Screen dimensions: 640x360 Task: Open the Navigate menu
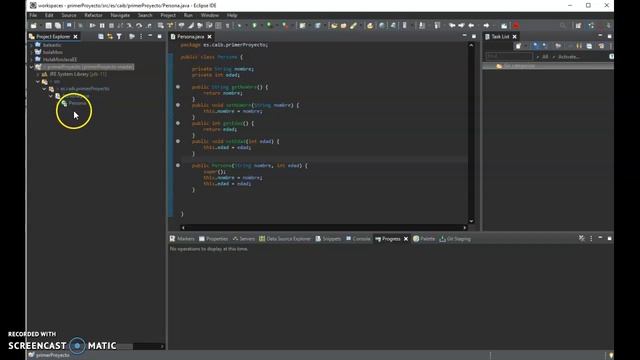120,15
